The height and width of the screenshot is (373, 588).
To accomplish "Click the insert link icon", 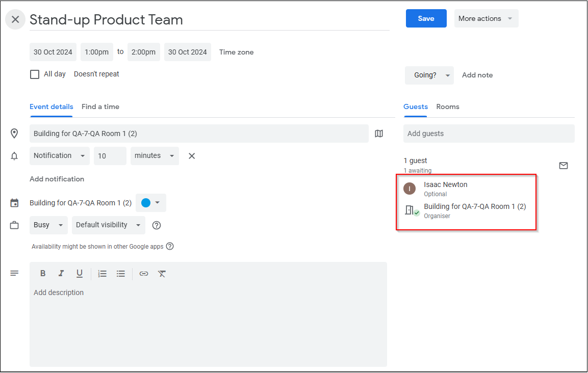I will pyautogui.click(x=144, y=274).
